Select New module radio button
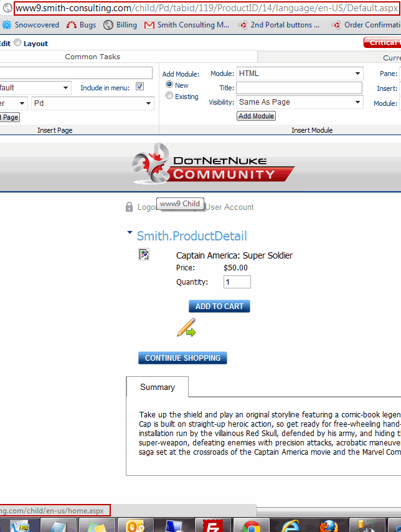This screenshot has height=532, width=401. click(169, 84)
